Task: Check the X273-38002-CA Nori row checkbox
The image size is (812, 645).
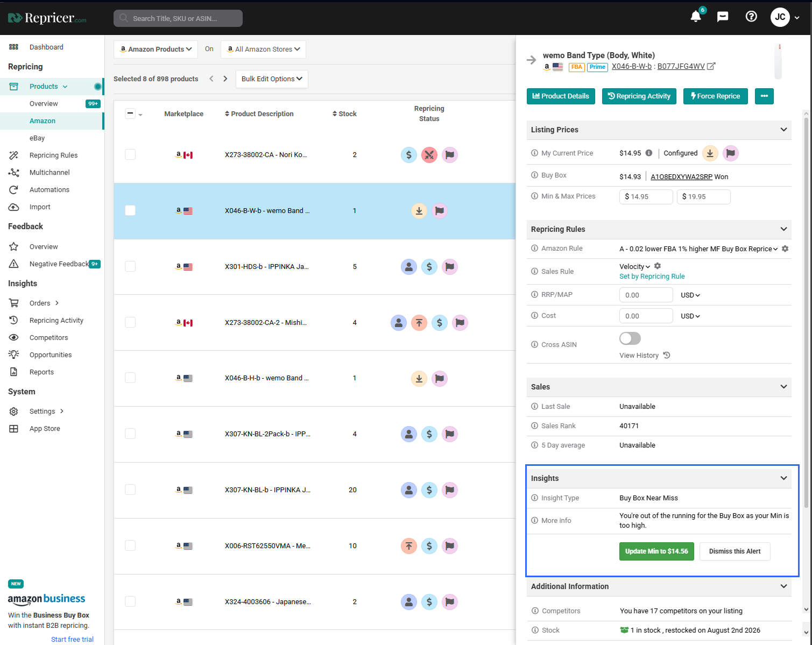Action: click(x=130, y=154)
